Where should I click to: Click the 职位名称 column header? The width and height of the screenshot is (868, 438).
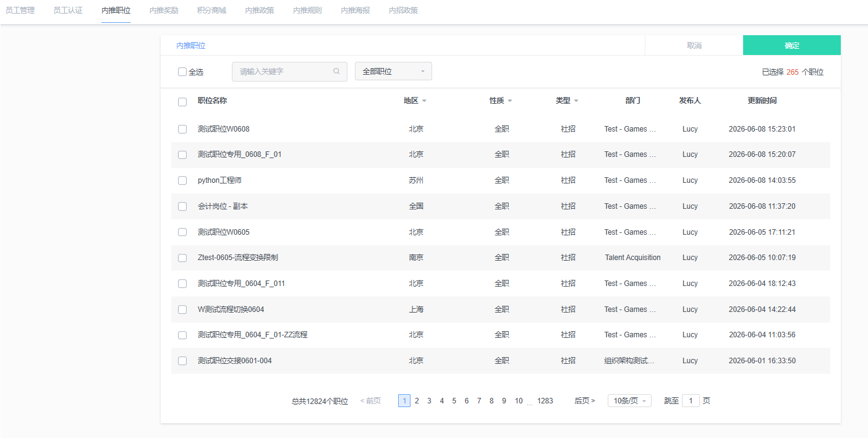pos(212,101)
